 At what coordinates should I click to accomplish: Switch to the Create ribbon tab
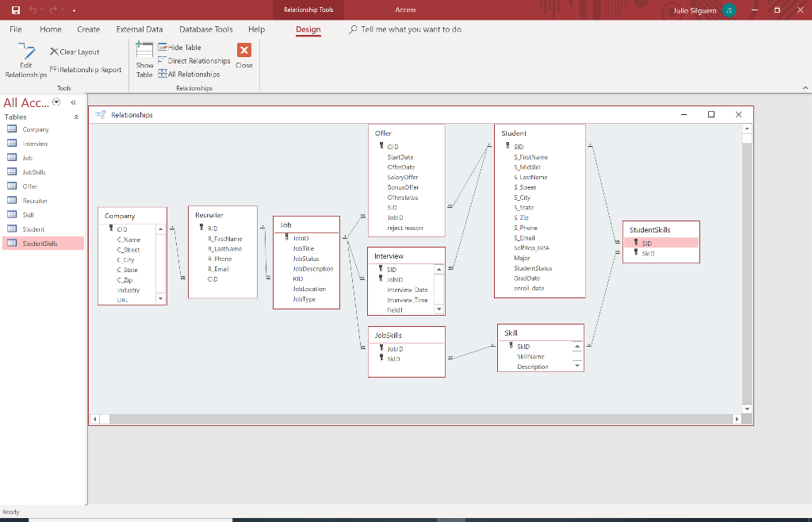point(89,29)
